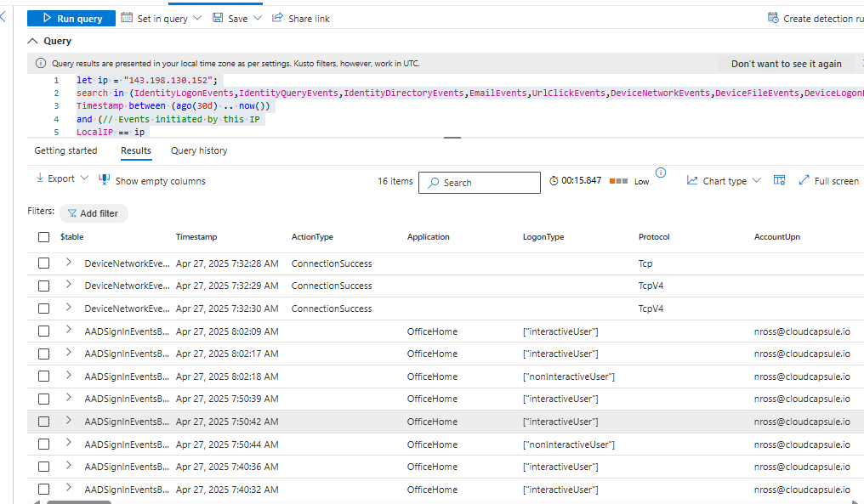Screen dimensions: 864x504
Task: Click the pane resize handle below the query editor
Action: pyautogui.click(x=452, y=137)
